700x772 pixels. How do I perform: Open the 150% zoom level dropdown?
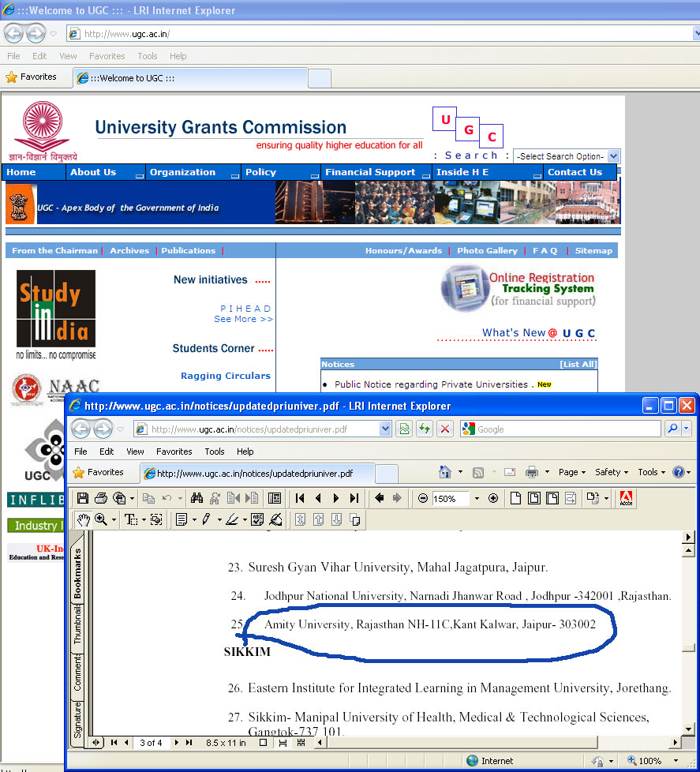click(x=477, y=498)
